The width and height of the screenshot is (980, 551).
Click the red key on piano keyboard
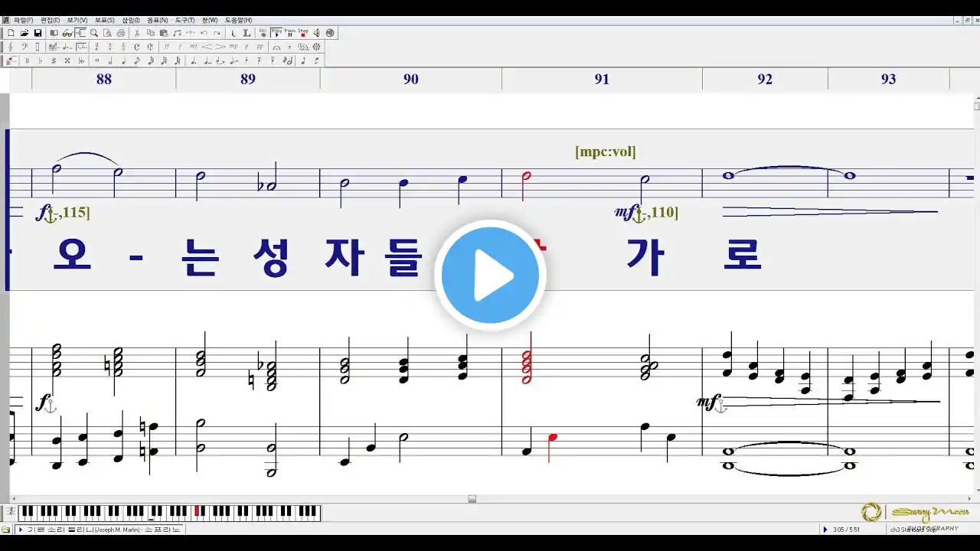(x=197, y=510)
